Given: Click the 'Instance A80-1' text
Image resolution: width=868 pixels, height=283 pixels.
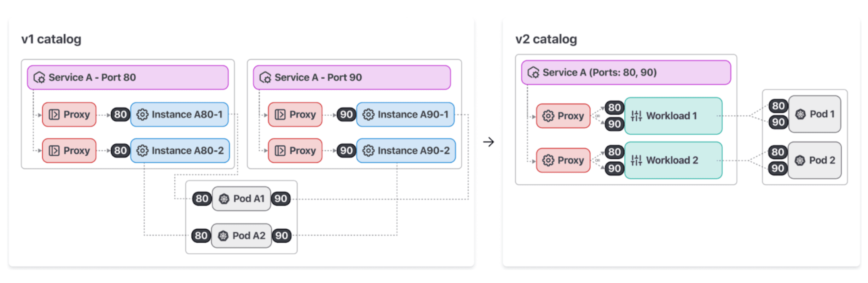Looking at the screenshot, I should (187, 114).
